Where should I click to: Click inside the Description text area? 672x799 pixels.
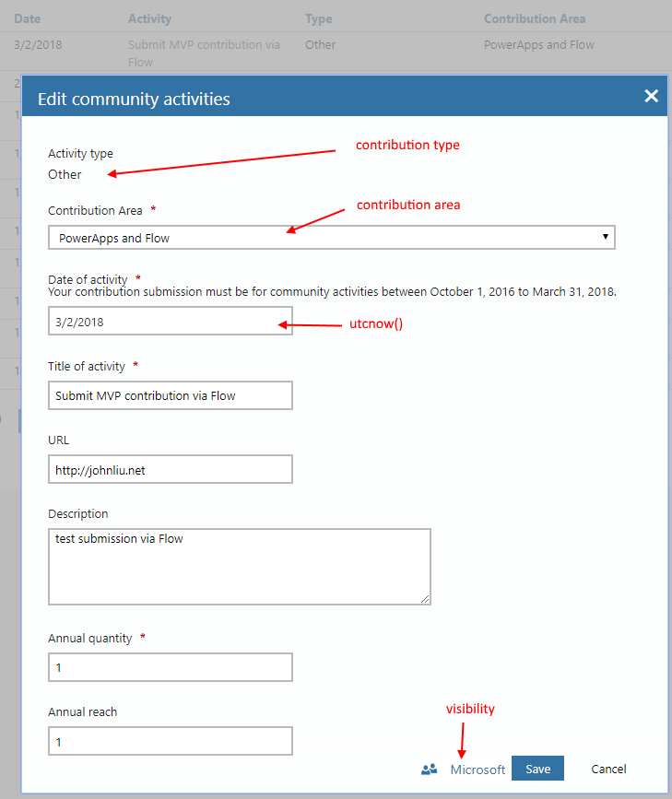tap(239, 566)
